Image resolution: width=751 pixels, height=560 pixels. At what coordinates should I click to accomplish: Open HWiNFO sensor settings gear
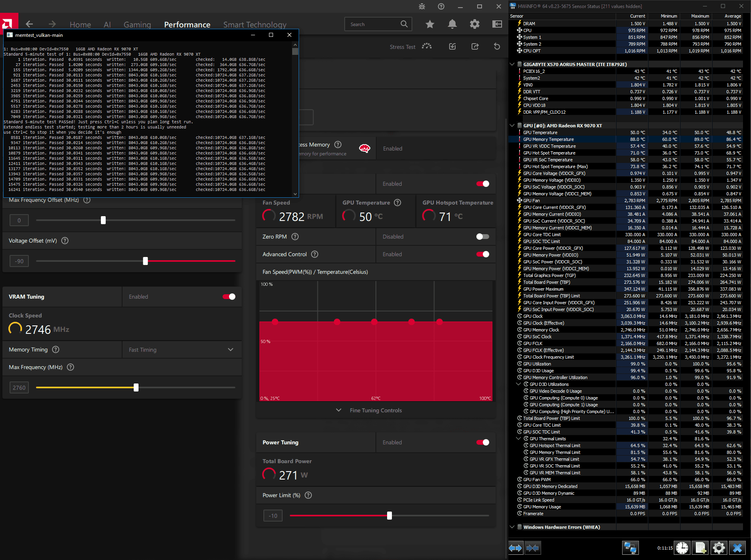[x=719, y=548]
